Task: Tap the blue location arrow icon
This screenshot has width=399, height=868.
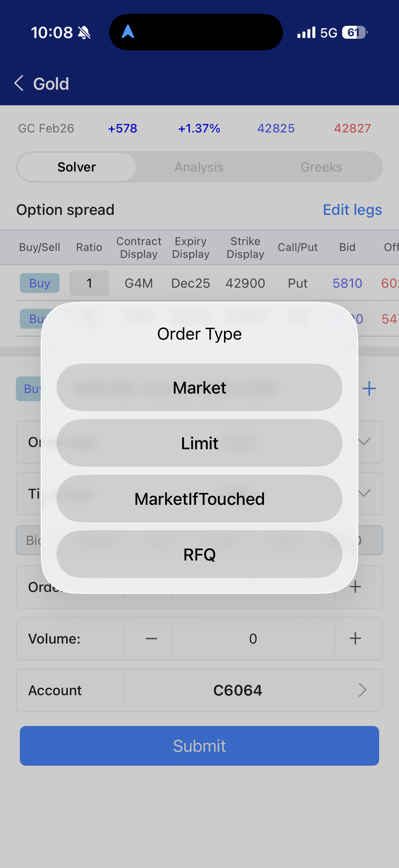Action: pyautogui.click(x=128, y=32)
